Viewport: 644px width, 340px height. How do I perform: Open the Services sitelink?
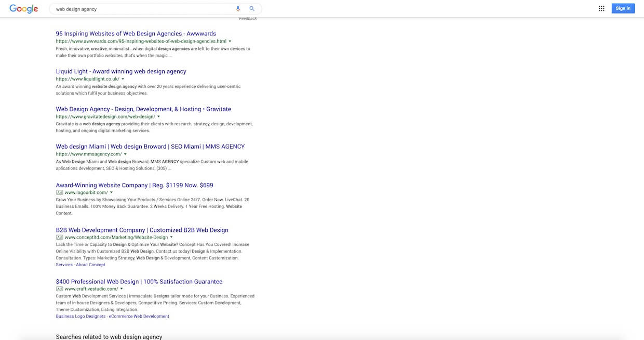point(64,265)
